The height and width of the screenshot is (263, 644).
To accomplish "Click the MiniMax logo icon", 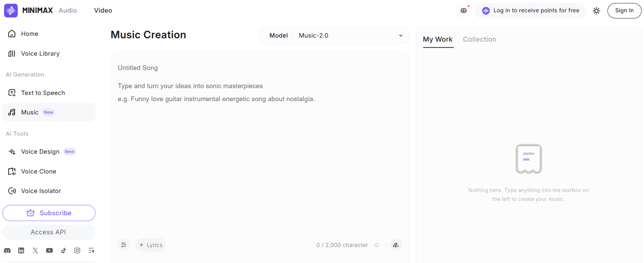I will [11, 10].
